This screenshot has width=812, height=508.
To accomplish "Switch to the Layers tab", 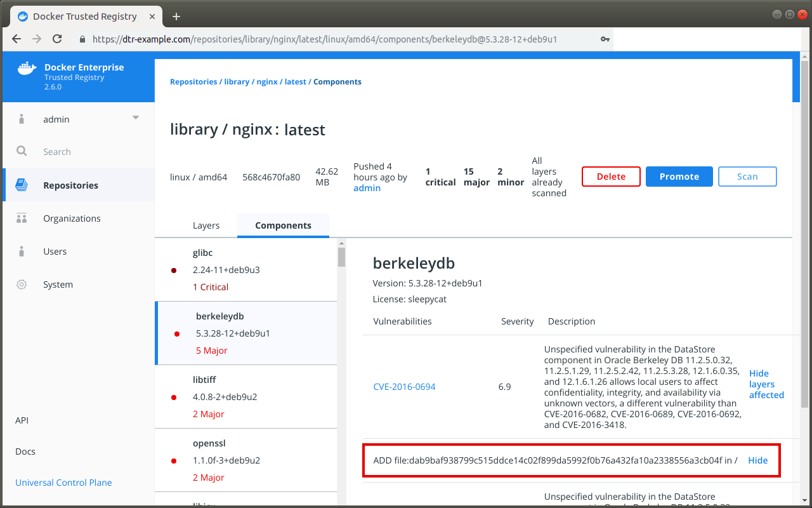I will click(206, 225).
